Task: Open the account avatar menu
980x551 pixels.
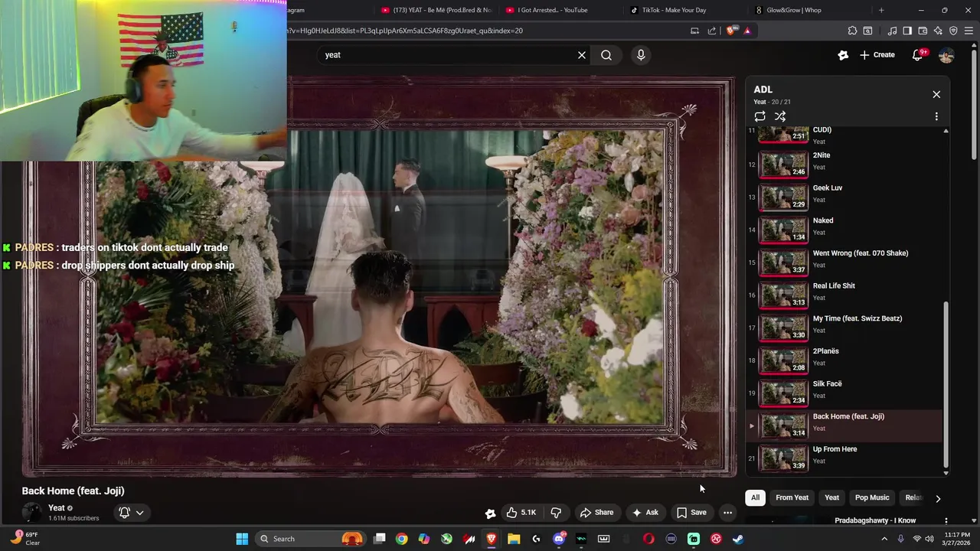Action: 946,55
